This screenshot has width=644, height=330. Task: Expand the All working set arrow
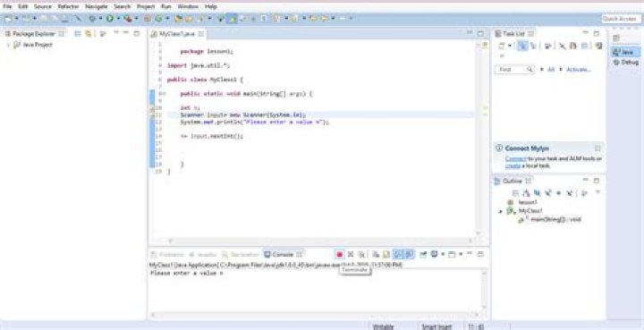(x=542, y=70)
